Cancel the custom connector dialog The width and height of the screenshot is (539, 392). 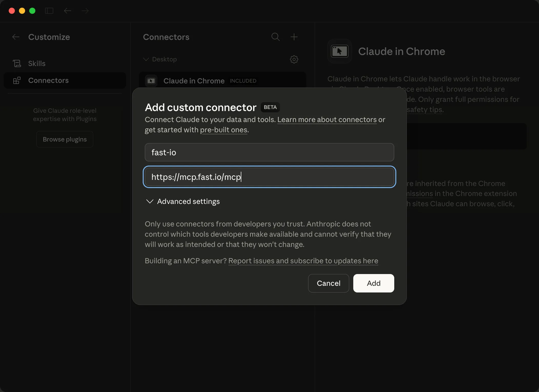[x=328, y=283]
